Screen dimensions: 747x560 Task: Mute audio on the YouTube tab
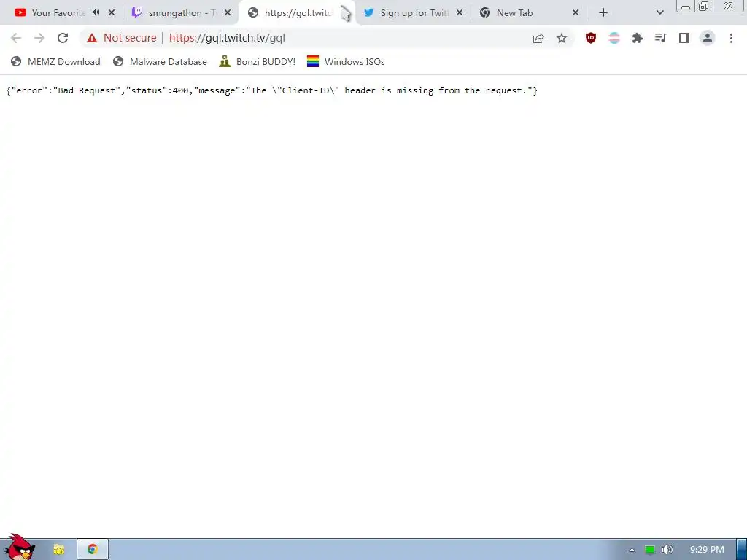click(96, 12)
